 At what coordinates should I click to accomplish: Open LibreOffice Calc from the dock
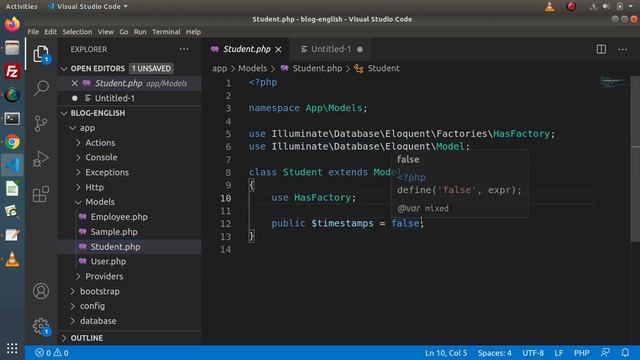tap(12, 189)
